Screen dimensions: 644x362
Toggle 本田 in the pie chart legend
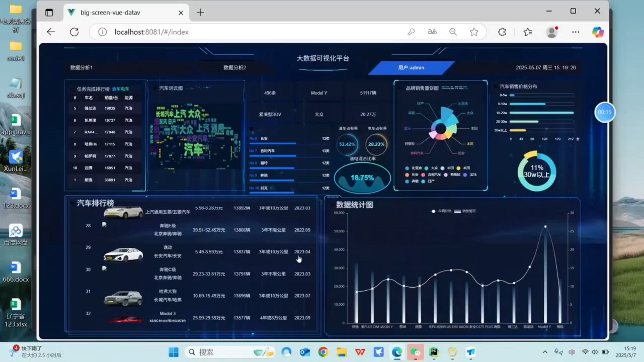[464, 168]
